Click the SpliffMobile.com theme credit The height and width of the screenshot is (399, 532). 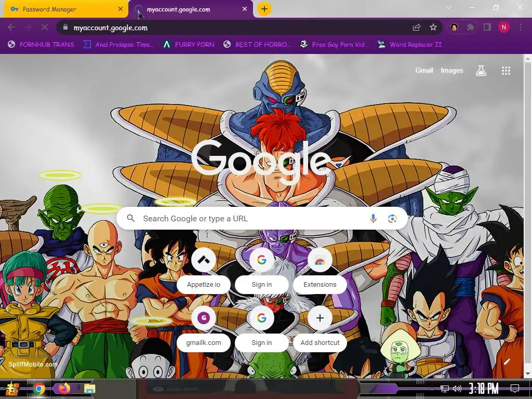33,364
